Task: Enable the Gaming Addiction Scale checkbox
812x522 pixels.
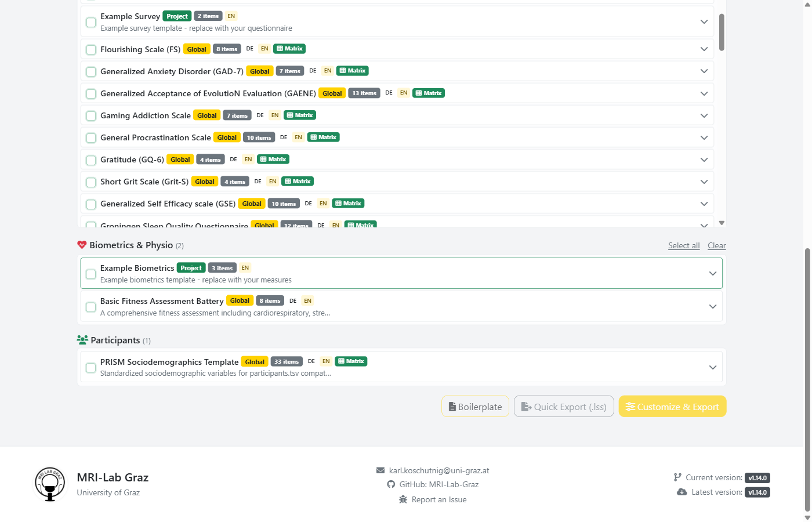Action: [x=91, y=116]
